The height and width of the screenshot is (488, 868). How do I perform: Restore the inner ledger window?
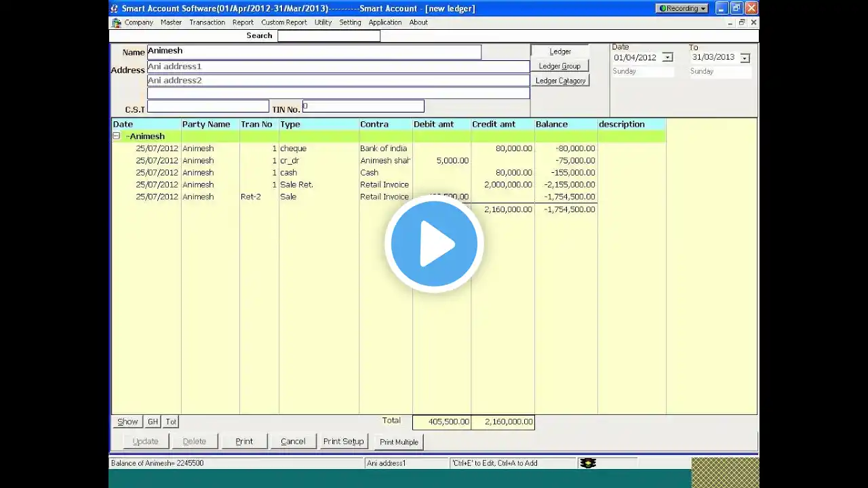click(742, 22)
